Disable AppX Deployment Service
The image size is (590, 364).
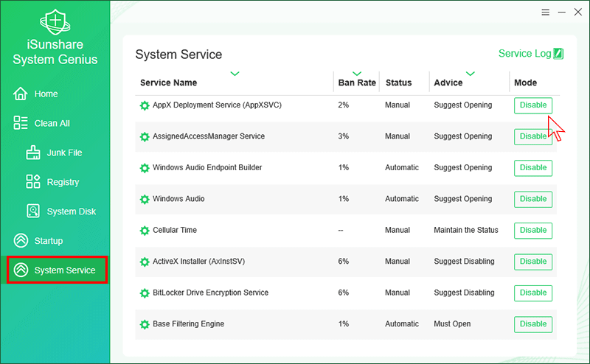point(533,105)
